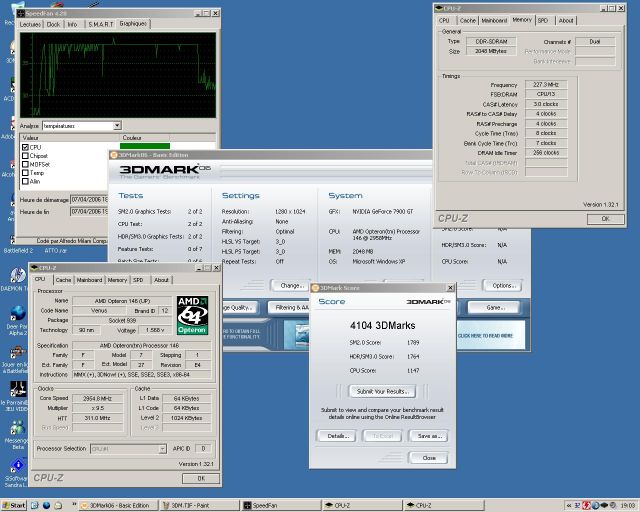640x512 pixels.
Task: Switch to Lectures tab in SpeedFan
Action: coord(30,24)
